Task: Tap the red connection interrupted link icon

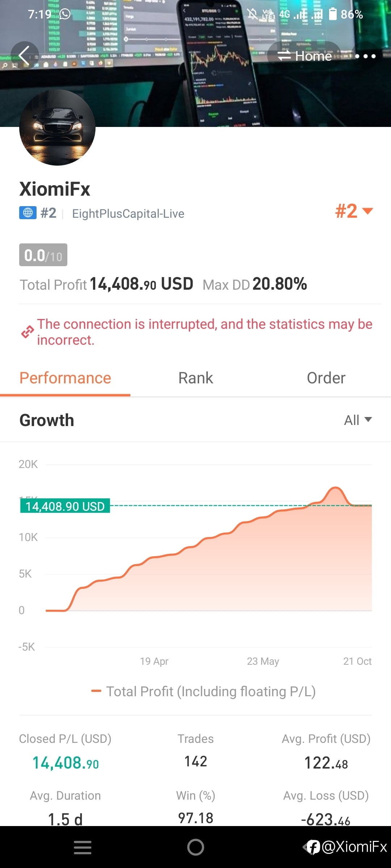Action: click(28, 332)
